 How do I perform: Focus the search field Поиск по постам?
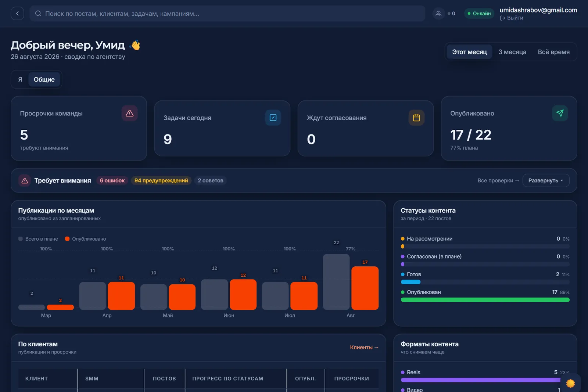click(227, 14)
